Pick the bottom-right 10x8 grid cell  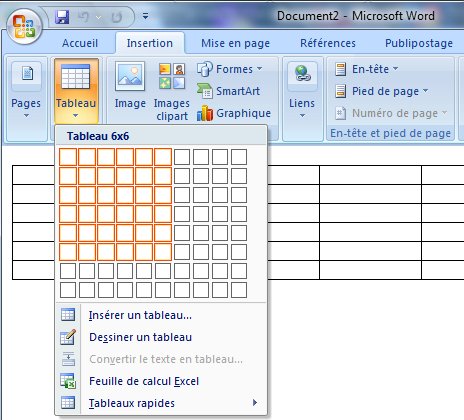point(239,290)
